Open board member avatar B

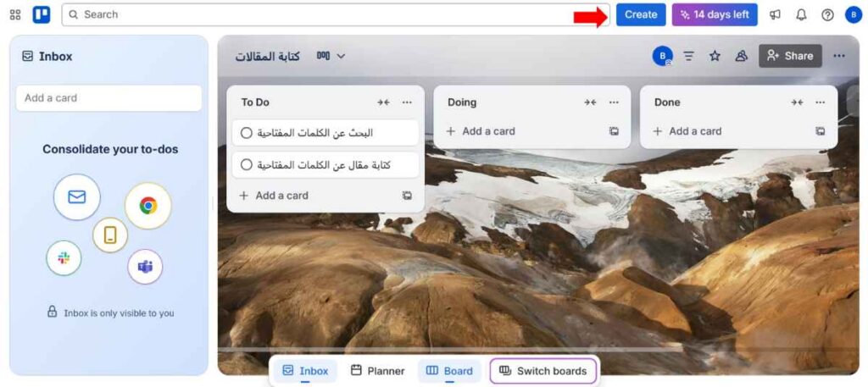click(x=663, y=56)
